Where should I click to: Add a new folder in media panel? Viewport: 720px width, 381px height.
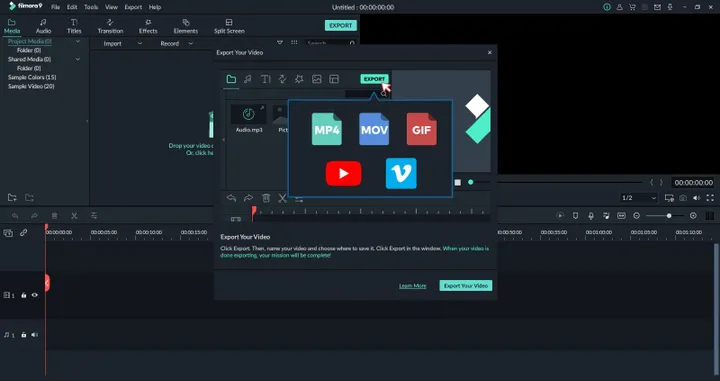12,198
